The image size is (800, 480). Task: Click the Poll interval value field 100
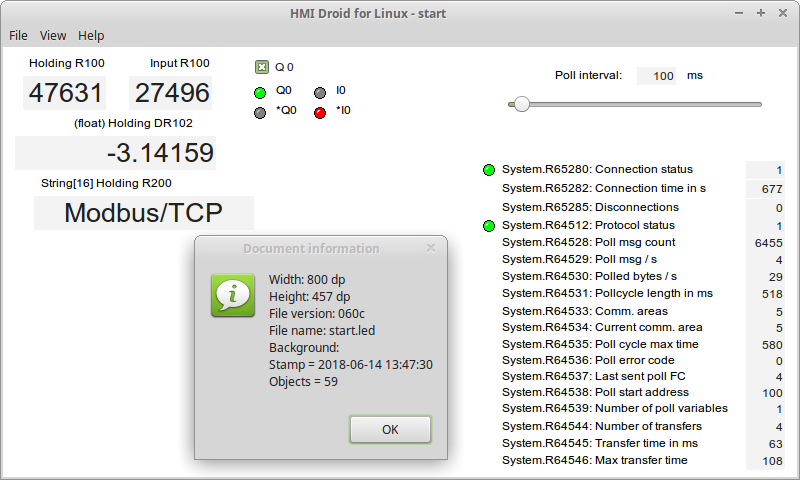(656, 76)
